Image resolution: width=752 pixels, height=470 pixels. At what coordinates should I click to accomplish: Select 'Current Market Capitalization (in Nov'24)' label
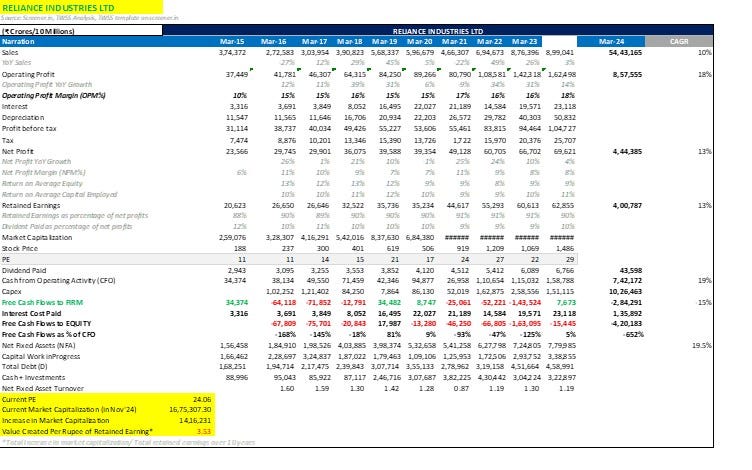tap(69, 410)
